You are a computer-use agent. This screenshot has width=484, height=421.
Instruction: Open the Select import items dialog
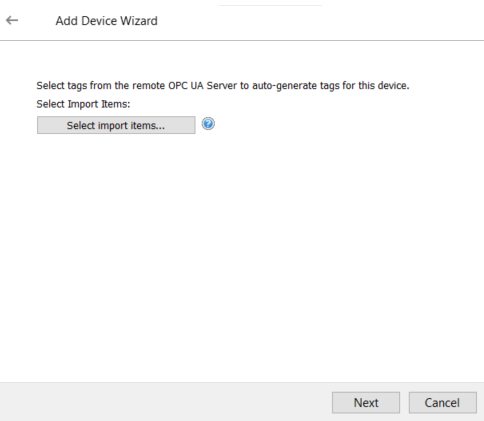(x=116, y=125)
